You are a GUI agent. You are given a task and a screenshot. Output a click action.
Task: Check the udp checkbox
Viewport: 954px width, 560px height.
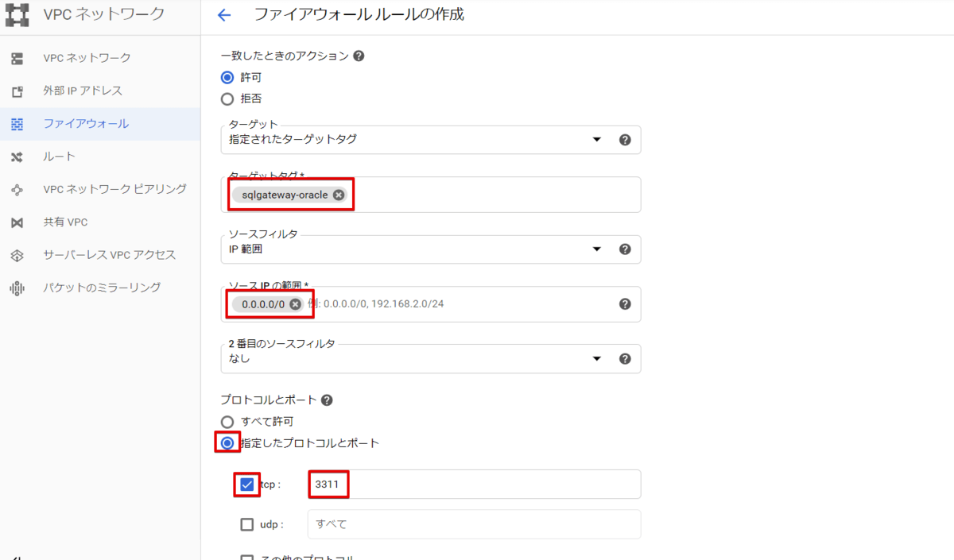pyautogui.click(x=247, y=525)
